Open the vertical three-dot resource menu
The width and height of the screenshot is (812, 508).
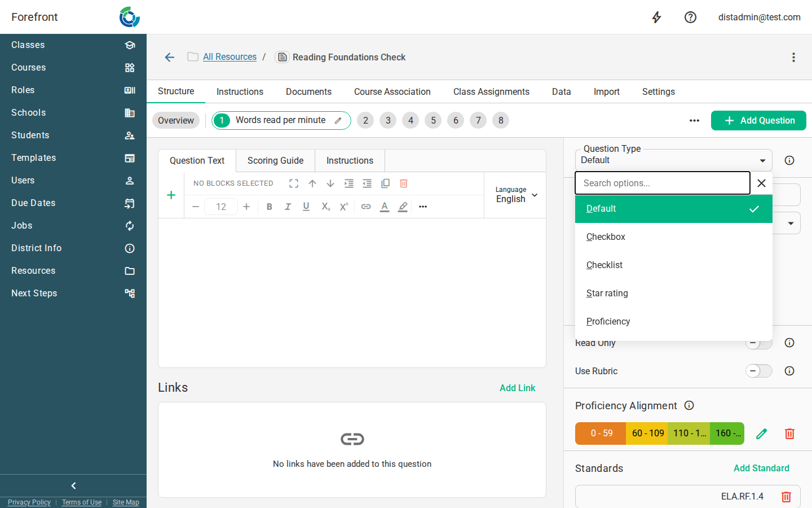793,57
